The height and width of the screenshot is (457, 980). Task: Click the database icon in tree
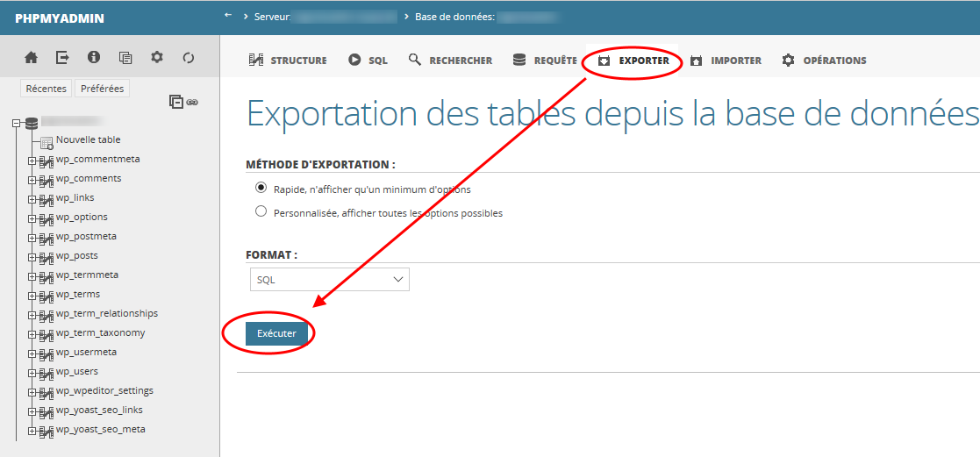coord(32,123)
